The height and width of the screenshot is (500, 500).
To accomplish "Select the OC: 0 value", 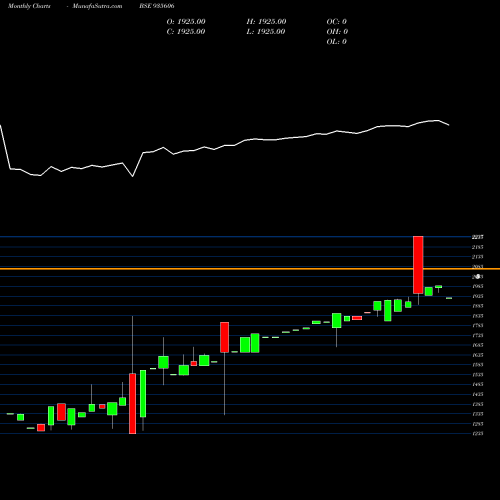I will [337, 22].
